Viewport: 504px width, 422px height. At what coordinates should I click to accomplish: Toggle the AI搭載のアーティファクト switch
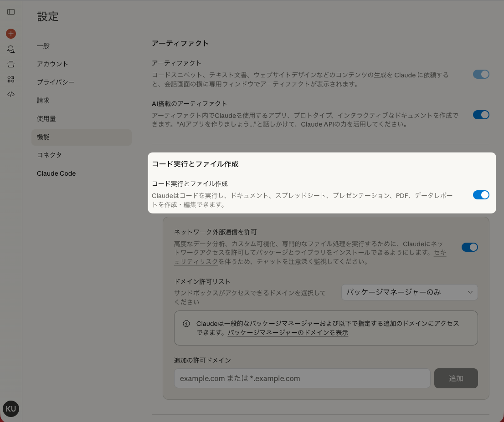[481, 115]
